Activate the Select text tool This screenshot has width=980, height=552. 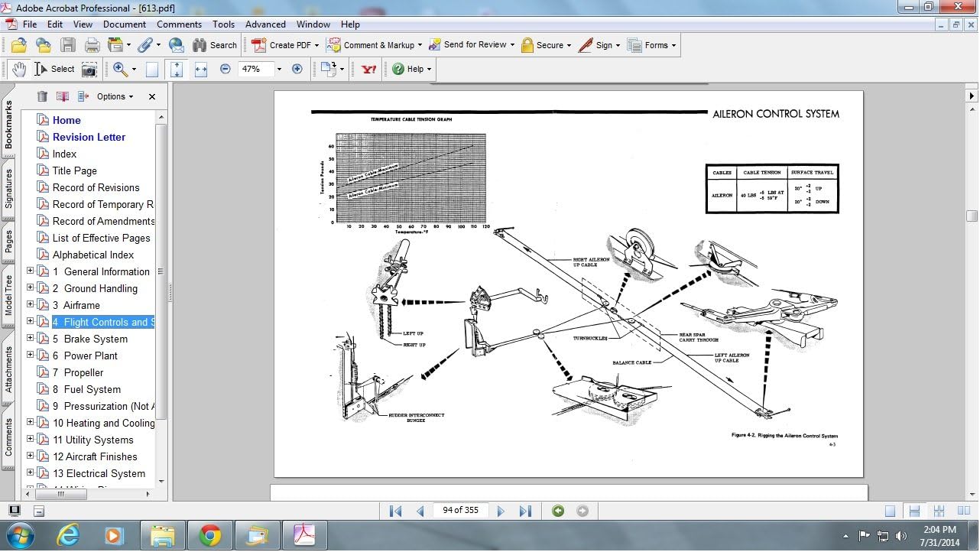pyautogui.click(x=54, y=70)
